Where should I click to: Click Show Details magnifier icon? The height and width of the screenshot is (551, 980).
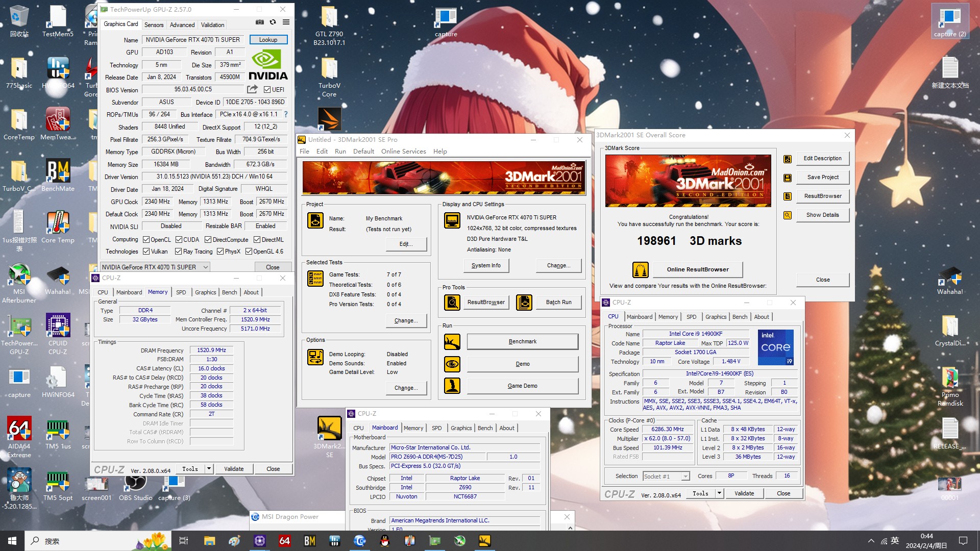[x=788, y=215]
